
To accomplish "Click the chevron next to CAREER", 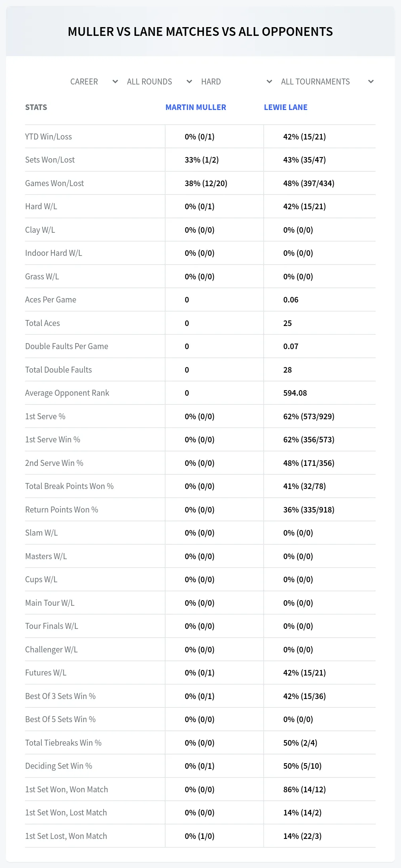I will point(115,82).
